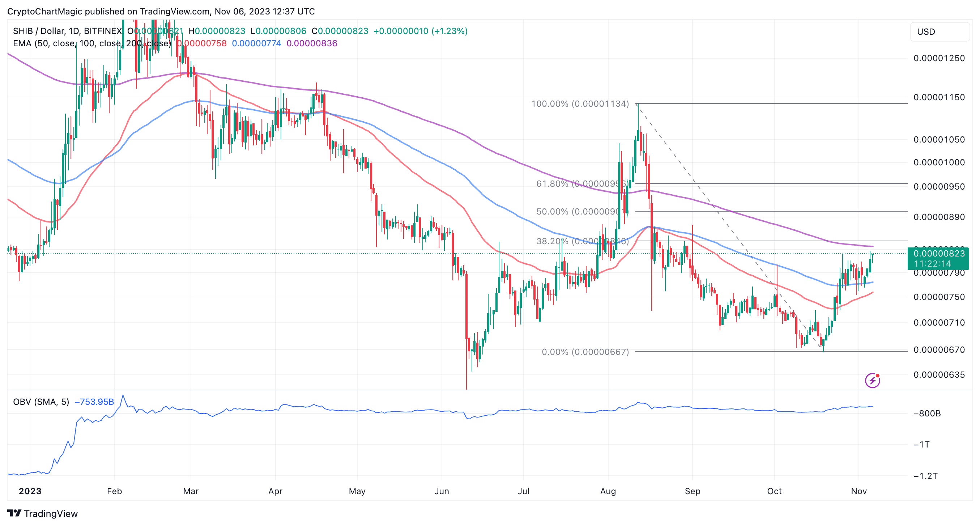Click the Mar time axis label
Image resolution: width=980 pixels, height=526 pixels.
click(x=191, y=491)
